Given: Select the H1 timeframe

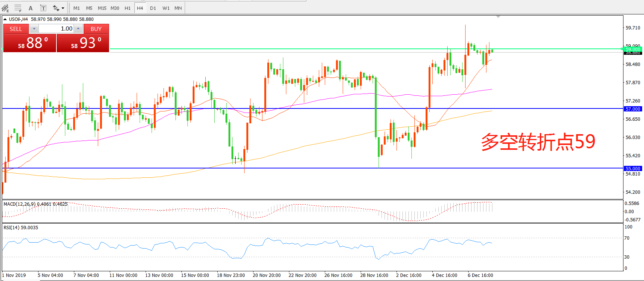Looking at the screenshot, I should point(128,8).
